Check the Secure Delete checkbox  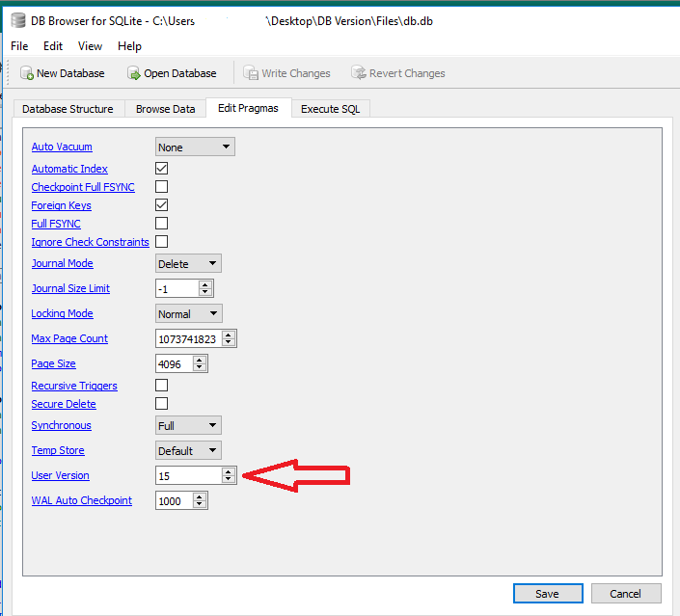(x=161, y=404)
